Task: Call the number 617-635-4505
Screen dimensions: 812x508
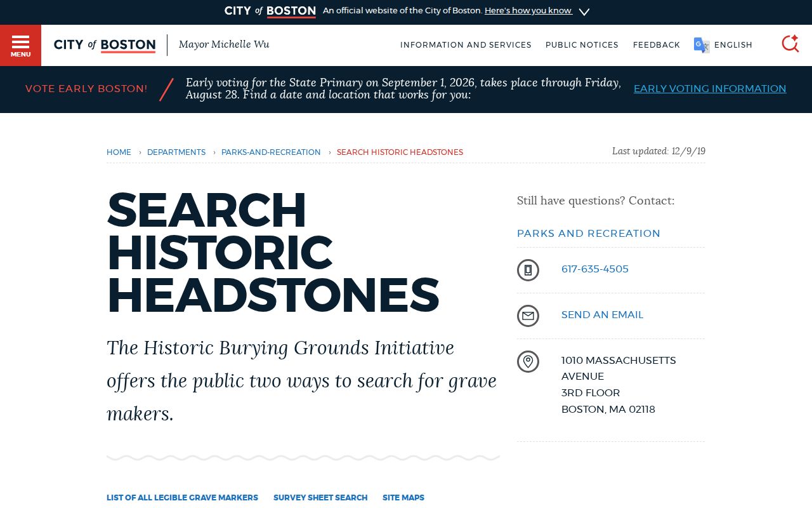Action: 595,269
